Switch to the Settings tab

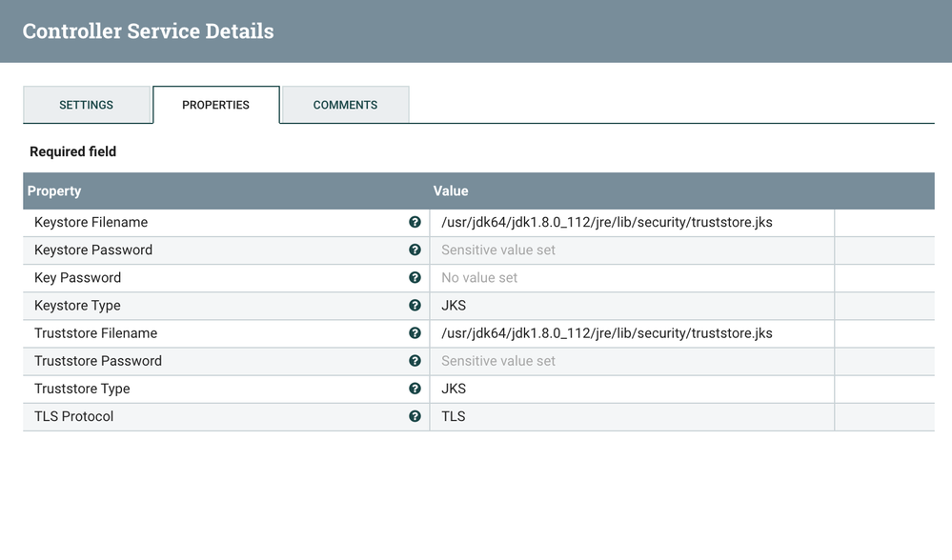(x=86, y=105)
